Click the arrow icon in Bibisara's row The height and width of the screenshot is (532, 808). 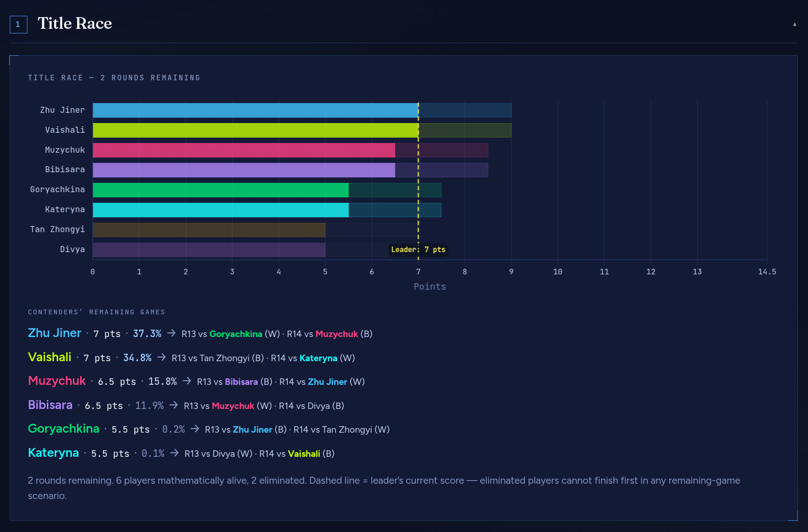click(x=174, y=405)
